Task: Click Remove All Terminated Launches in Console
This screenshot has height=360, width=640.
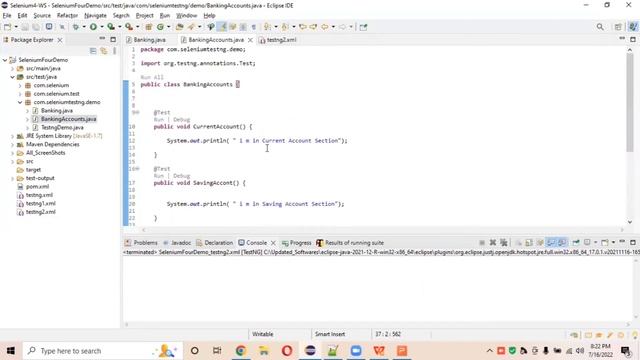Action: click(x=504, y=242)
